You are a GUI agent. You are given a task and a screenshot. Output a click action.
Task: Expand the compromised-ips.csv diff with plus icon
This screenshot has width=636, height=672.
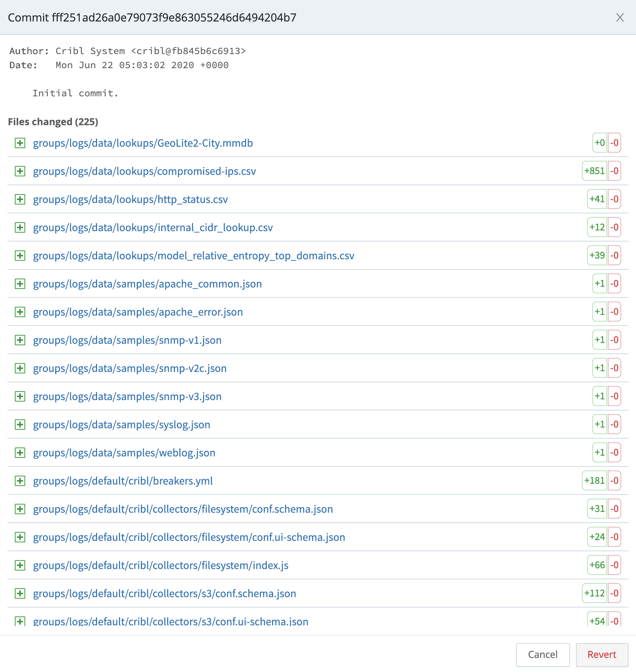tap(20, 171)
